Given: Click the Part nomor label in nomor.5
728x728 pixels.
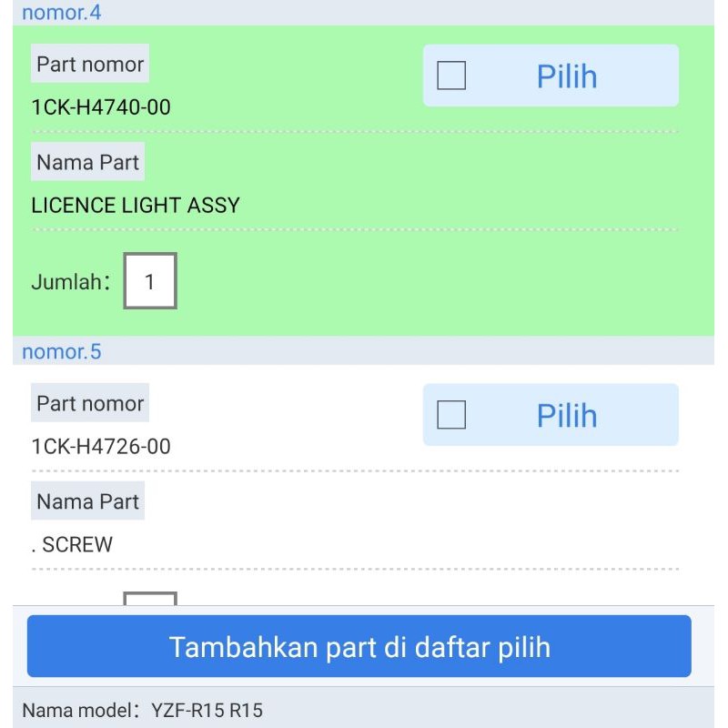Looking at the screenshot, I should (x=89, y=402).
